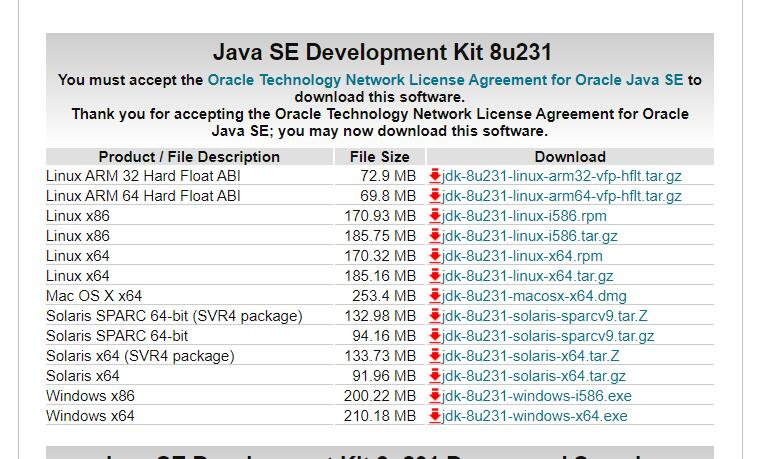
Task: Click red download arrow for linux-arm32-vfp-hflt.tar.gz
Action: click(435, 176)
